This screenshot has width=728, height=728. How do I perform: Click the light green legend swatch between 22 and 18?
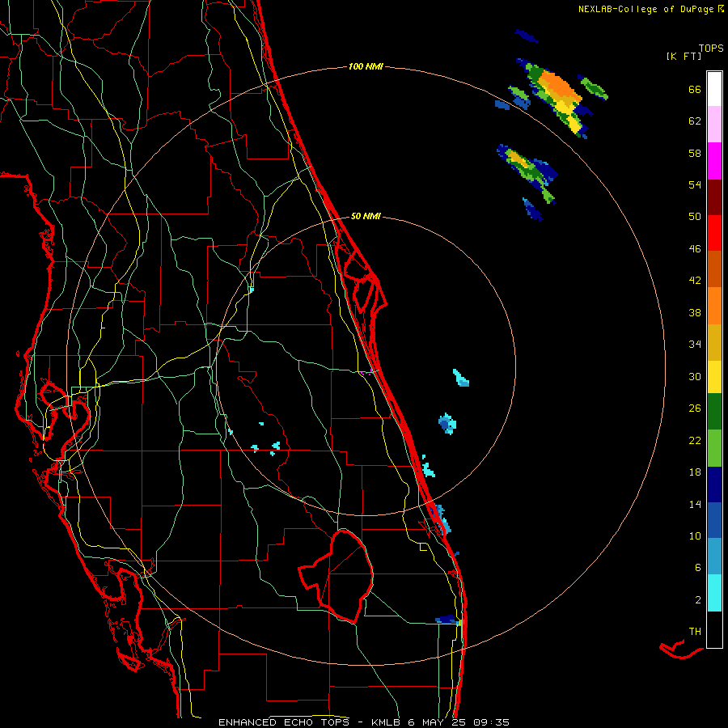(714, 448)
